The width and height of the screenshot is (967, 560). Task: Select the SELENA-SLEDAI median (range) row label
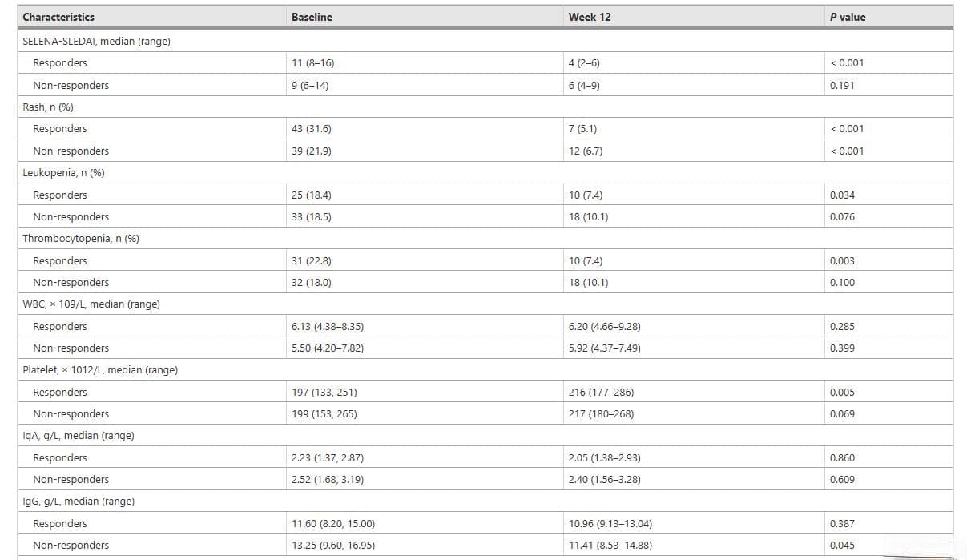click(96, 42)
